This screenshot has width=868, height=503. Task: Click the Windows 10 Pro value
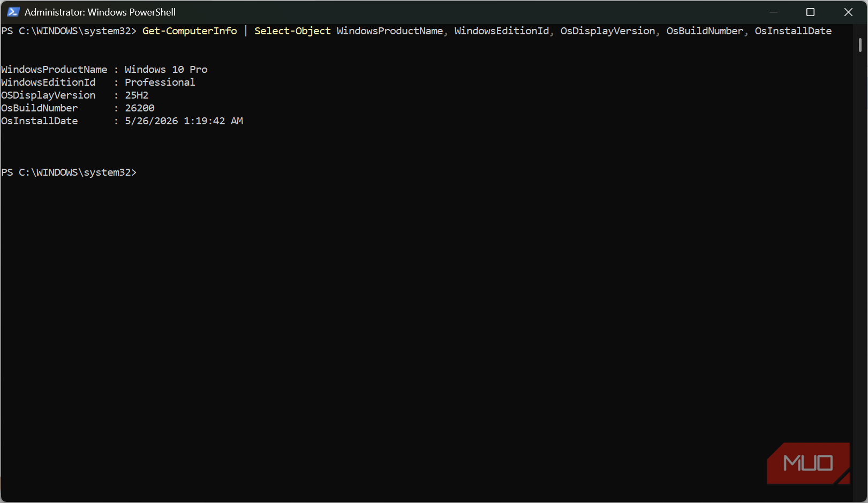(166, 70)
